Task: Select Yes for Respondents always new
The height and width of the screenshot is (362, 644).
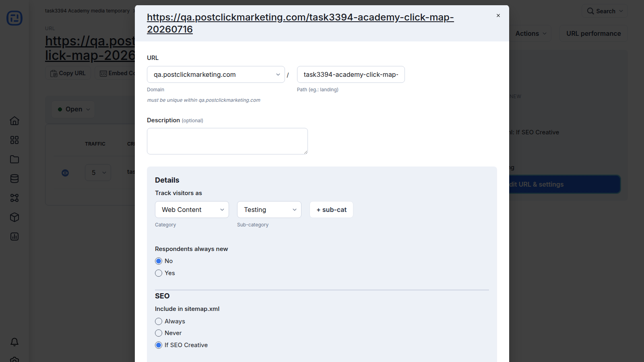Action: pyautogui.click(x=159, y=273)
